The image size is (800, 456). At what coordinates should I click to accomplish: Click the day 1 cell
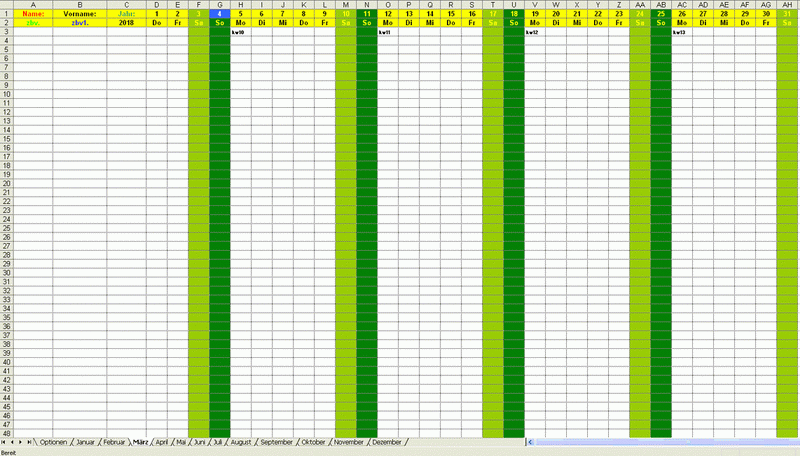pyautogui.click(x=157, y=14)
